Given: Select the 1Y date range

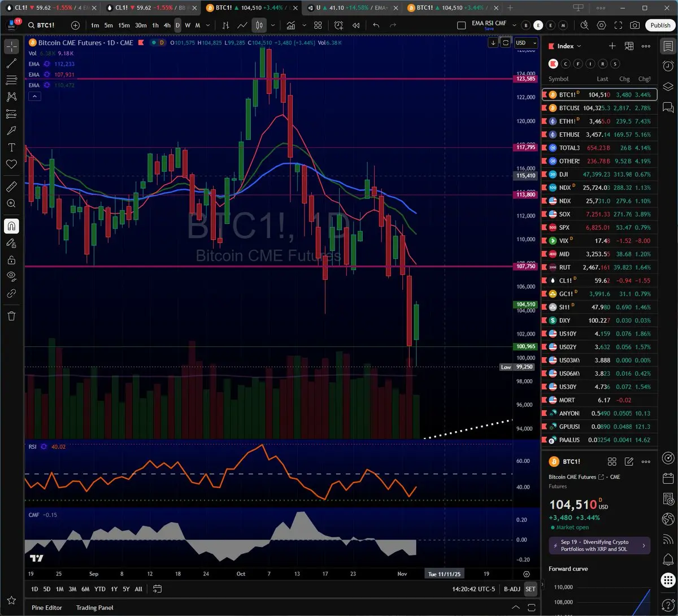Looking at the screenshot, I should (114, 589).
